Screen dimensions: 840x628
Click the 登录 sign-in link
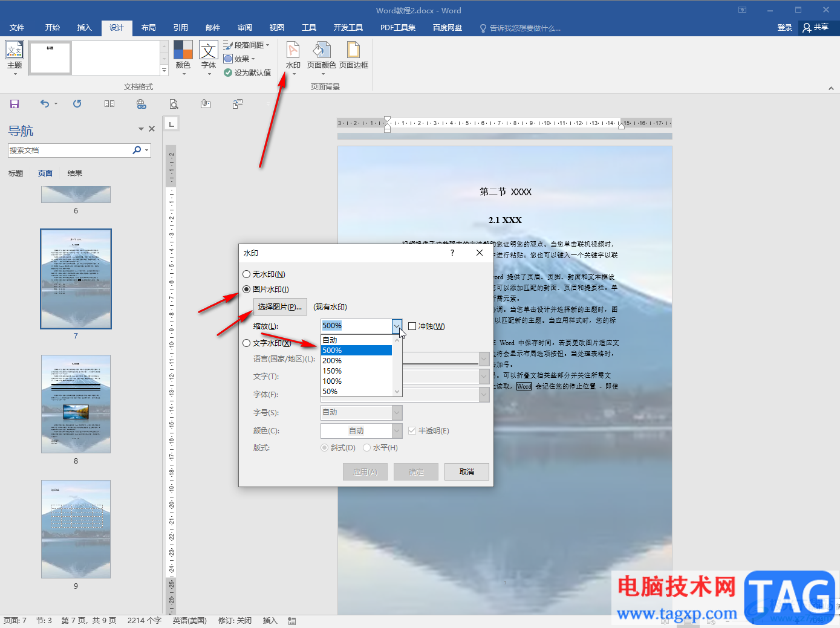785,28
